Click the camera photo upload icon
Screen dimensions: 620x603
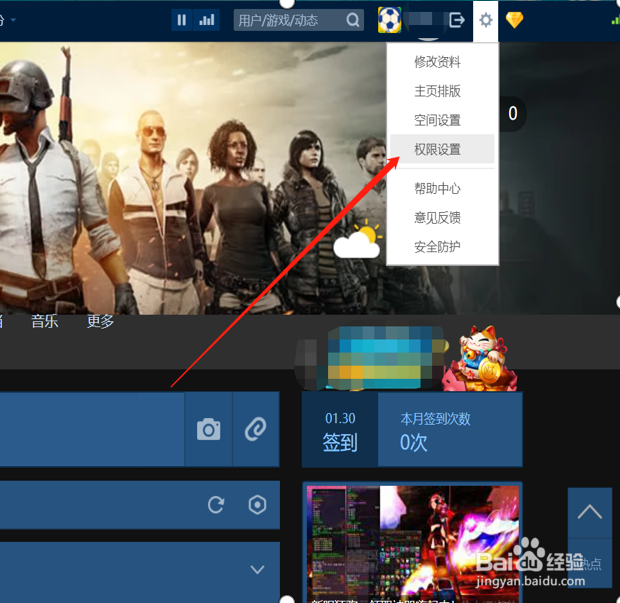point(208,429)
